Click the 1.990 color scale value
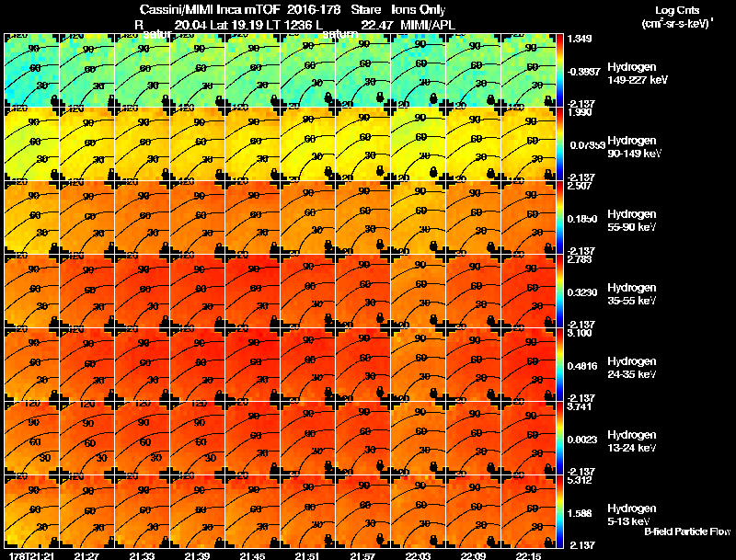The height and width of the screenshot is (560, 736). pos(580,112)
